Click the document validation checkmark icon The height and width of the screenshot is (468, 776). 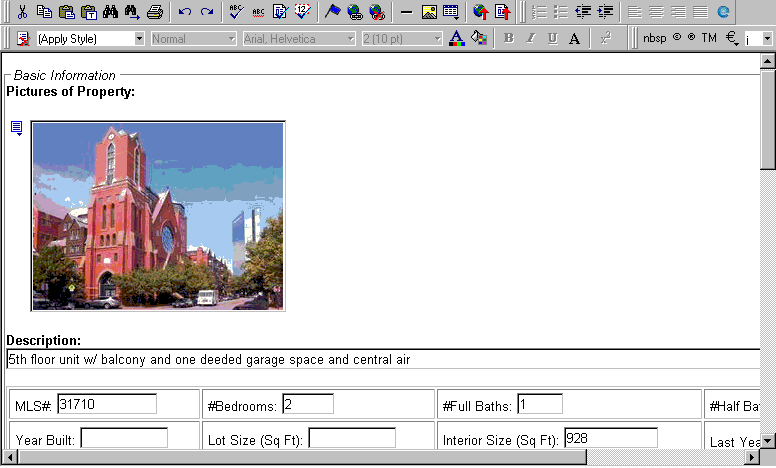pyautogui.click(x=280, y=11)
